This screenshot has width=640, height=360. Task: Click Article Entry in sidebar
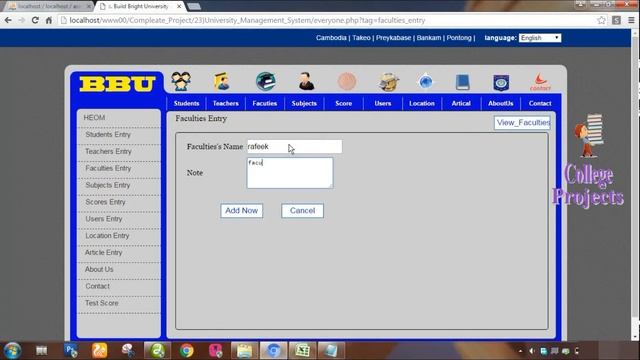104,253
